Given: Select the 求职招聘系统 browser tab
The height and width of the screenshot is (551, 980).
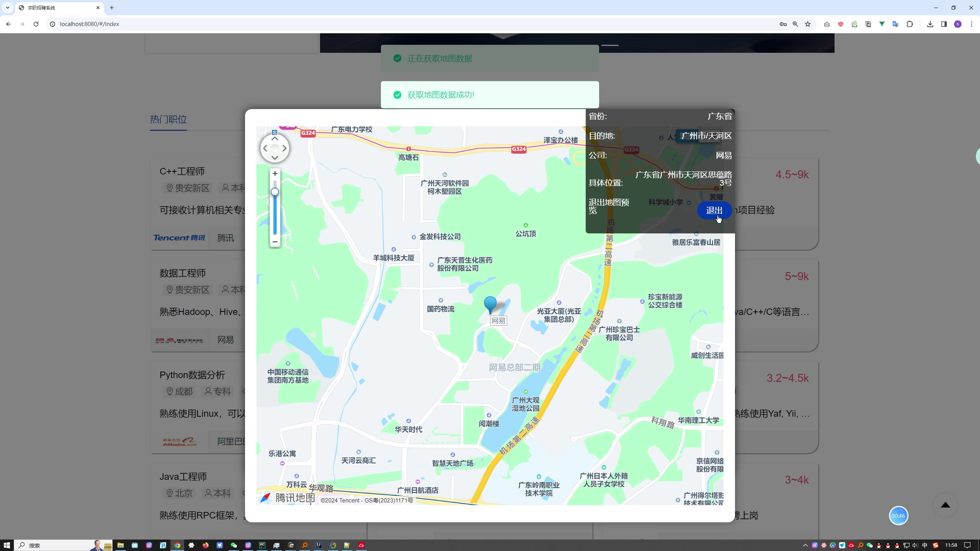Looking at the screenshot, I should [x=59, y=8].
